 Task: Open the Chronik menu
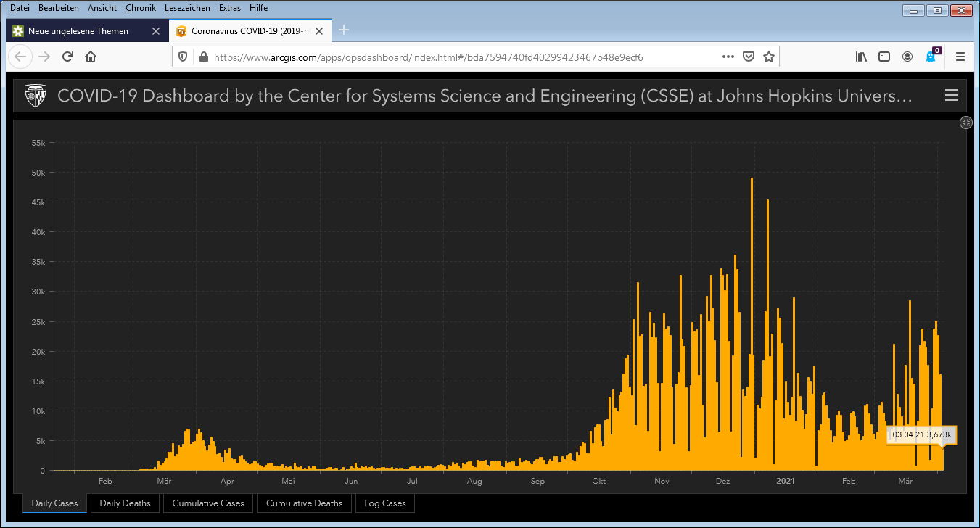tap(140, 8)
